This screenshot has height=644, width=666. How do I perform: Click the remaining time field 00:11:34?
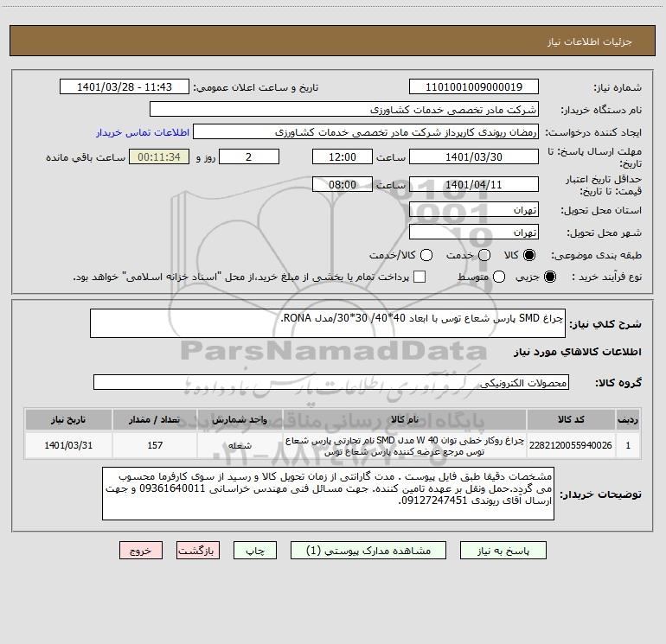pyautogui.click(x=159, y=156)
